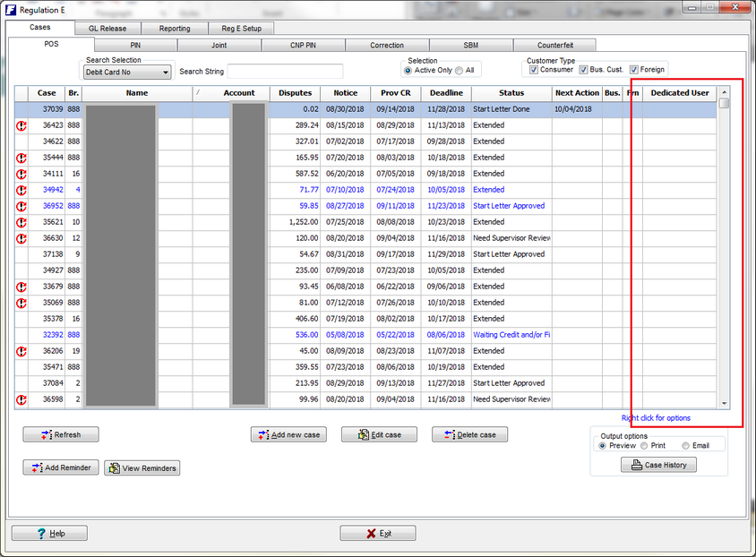
Task: Open Case History
Action: 658,465
